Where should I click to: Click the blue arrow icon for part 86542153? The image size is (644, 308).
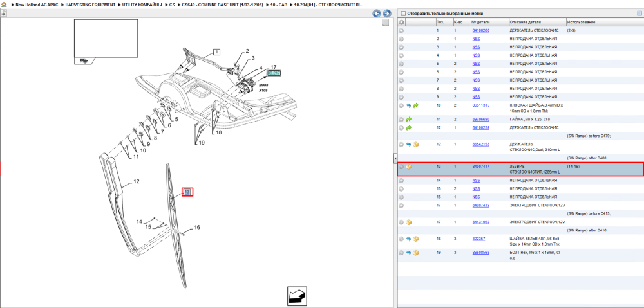(x=409, y=145)
